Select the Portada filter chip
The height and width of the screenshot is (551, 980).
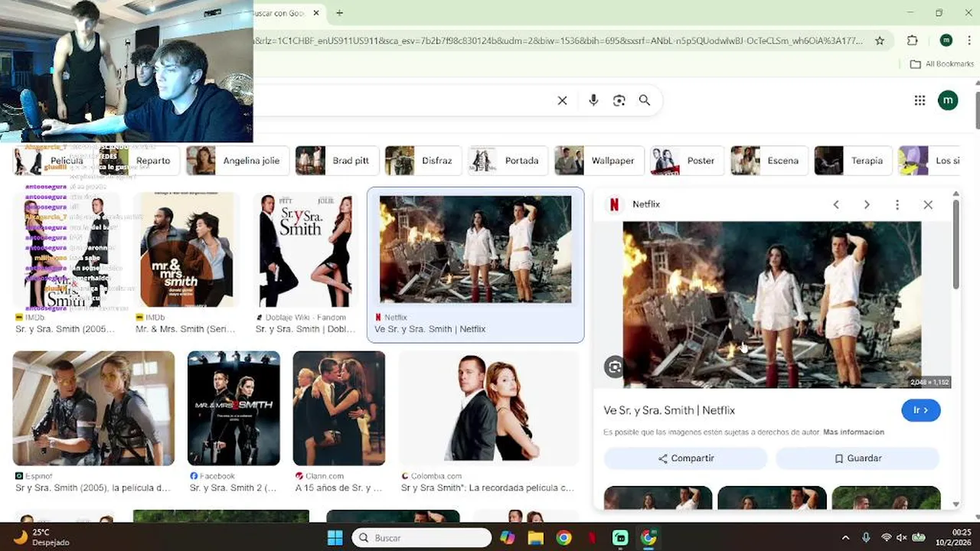click(x=508, y=161)
